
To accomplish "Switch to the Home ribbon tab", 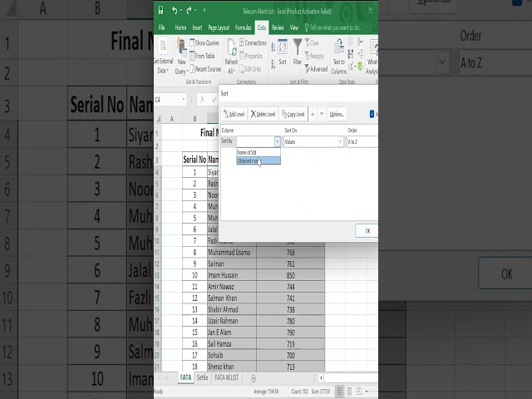I will (x=180, y=27).
